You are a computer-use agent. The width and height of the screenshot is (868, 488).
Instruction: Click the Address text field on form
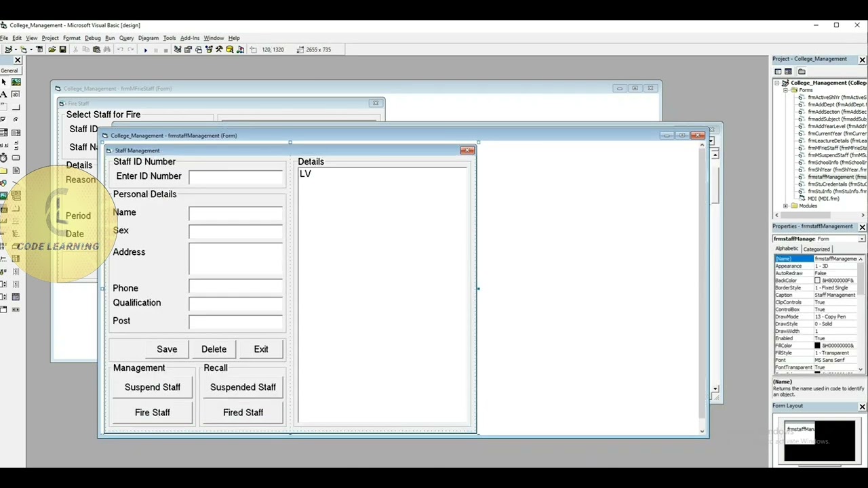pos(236,259)
